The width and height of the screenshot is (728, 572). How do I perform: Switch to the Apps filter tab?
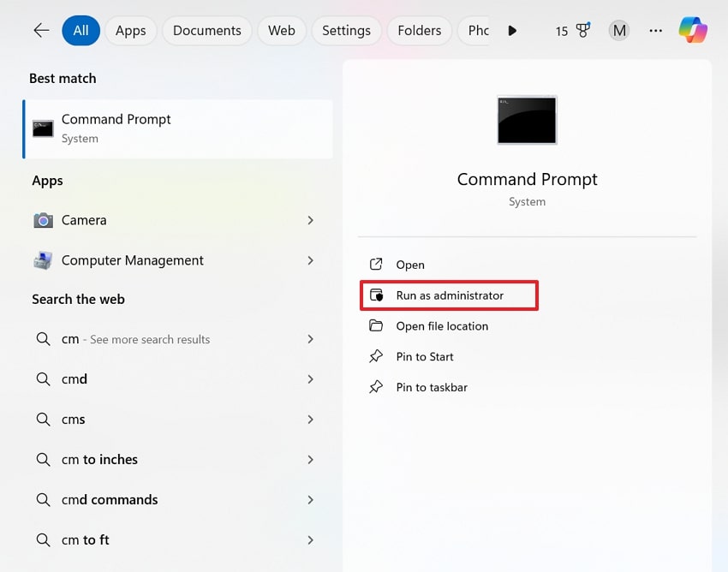pos(130,31)
